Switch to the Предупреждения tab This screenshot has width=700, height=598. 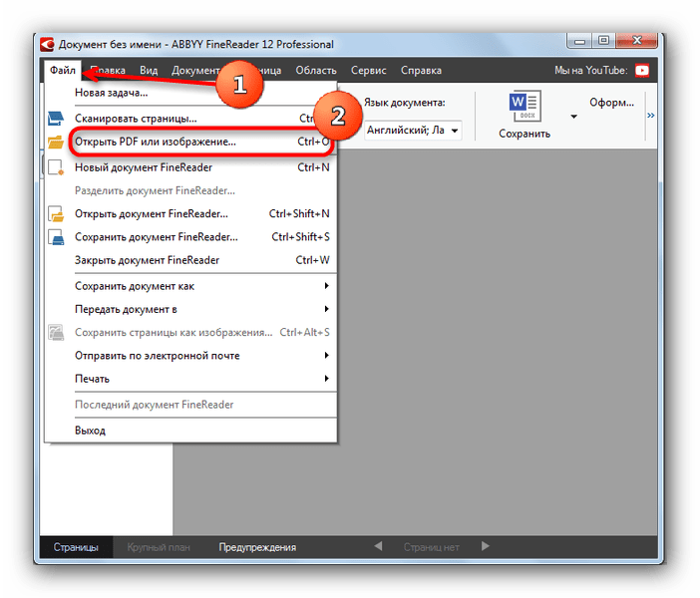(x=257, y=547)
